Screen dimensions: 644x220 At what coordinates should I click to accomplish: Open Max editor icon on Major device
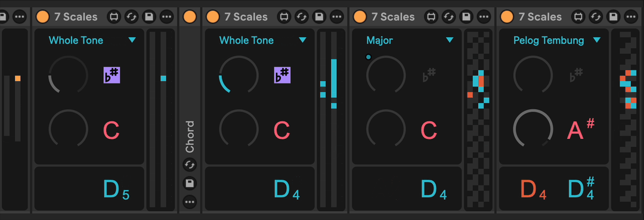(431, 17)
